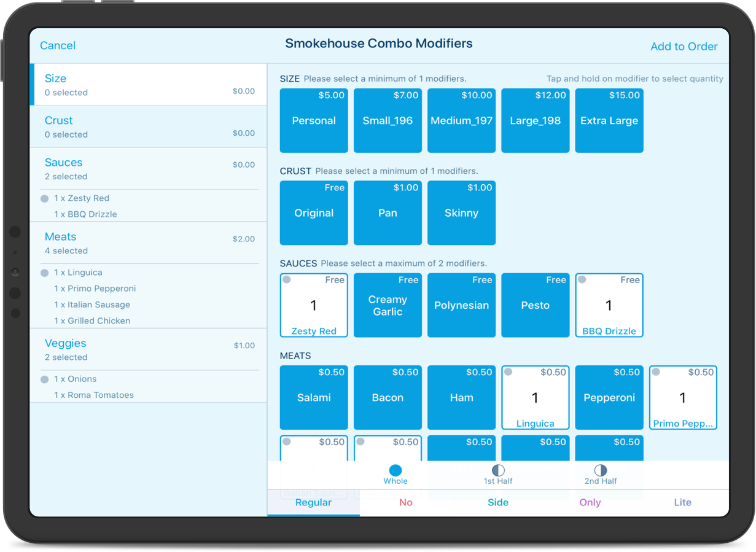The height and width of the screenshot is (552, 756).
Task: Switch to the Lite tab
Action: pyautogui.click(x=682, y=502)
